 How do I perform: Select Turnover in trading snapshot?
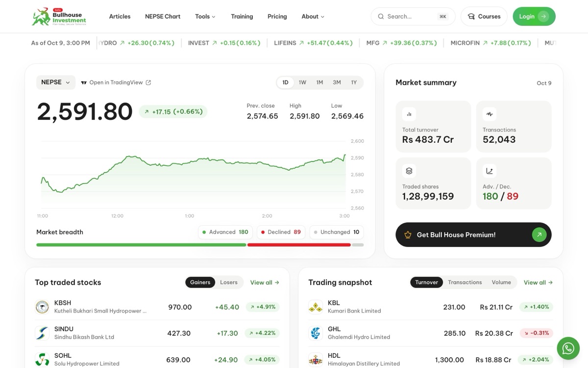pos(427,282)
